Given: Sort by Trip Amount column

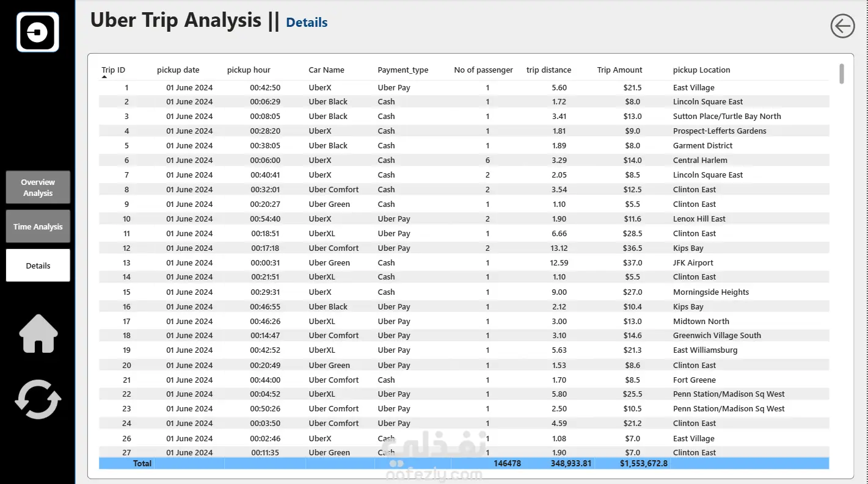Looking at the screenshot, I should (x=620, y=70).
